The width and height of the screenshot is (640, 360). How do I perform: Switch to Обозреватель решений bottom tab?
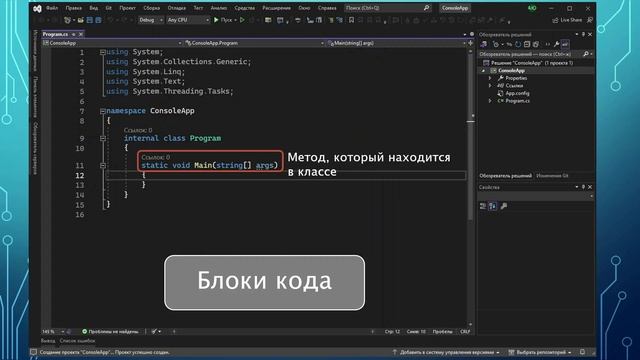(505, 176)
